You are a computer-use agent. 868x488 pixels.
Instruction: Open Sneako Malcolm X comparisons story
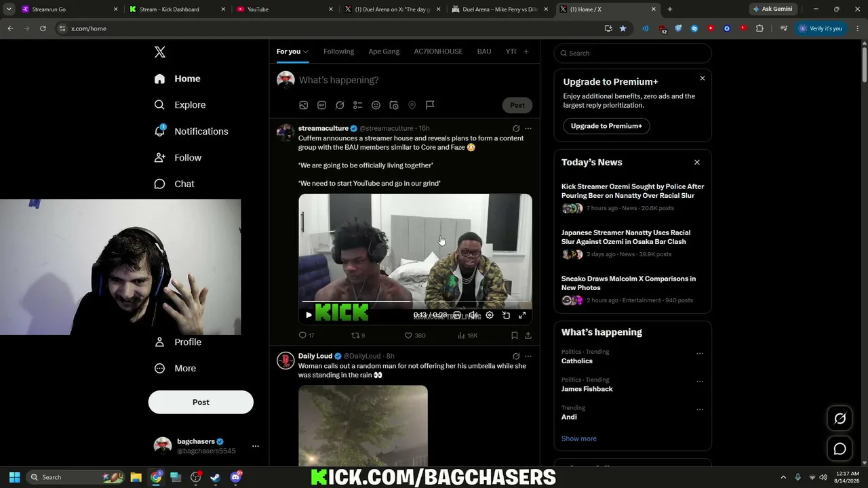(x=629, y=283)
